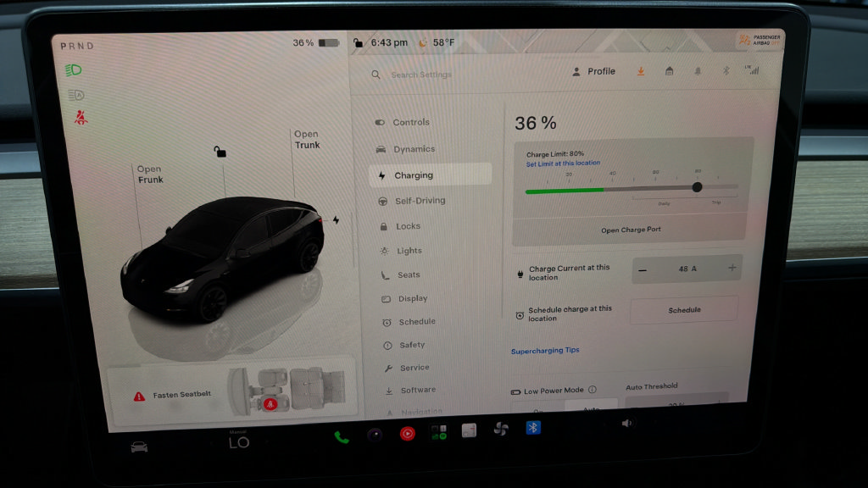Tap the LTE signal strength icon
Image resolution: width=868 pixels, height=488 pixels.
753,69
